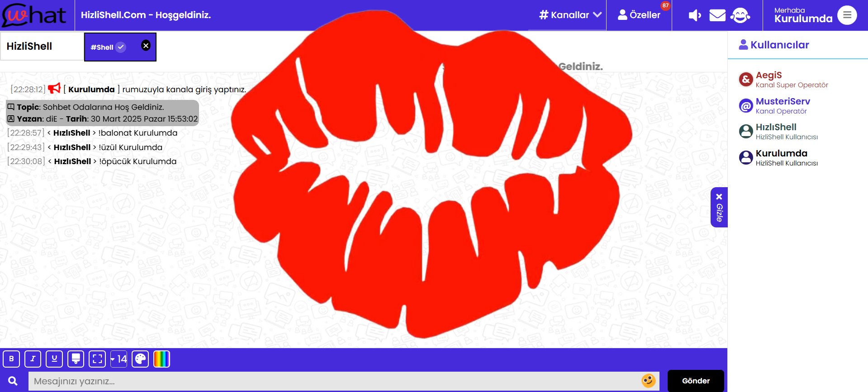Click the 87 unread notification badge
This screenshot has width=868, height=392.
pyautogui.click(x=665, y=5)
